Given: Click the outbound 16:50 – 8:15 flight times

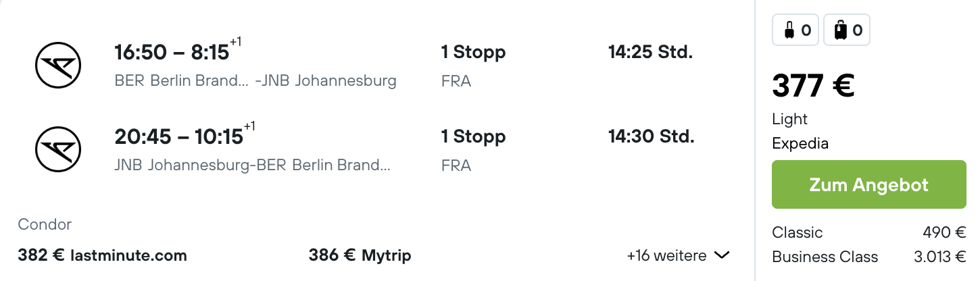Looking at the screenshot, I should pyautogui.click(x=178, y=51).
